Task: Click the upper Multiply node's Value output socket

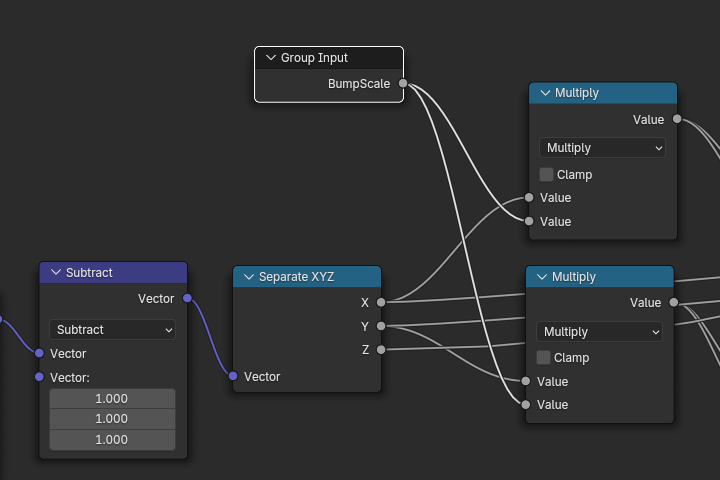Action: pyautogui.click(x=677, y=119)
